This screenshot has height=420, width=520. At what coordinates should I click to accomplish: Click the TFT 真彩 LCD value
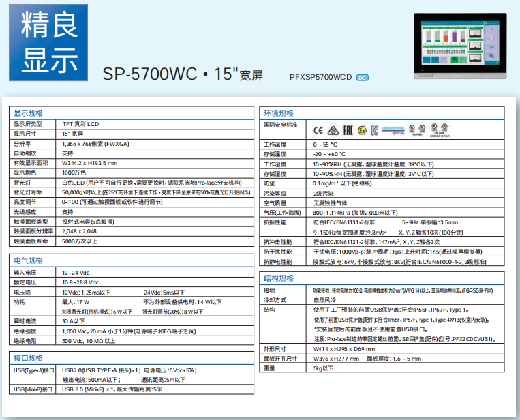(80, 124)
